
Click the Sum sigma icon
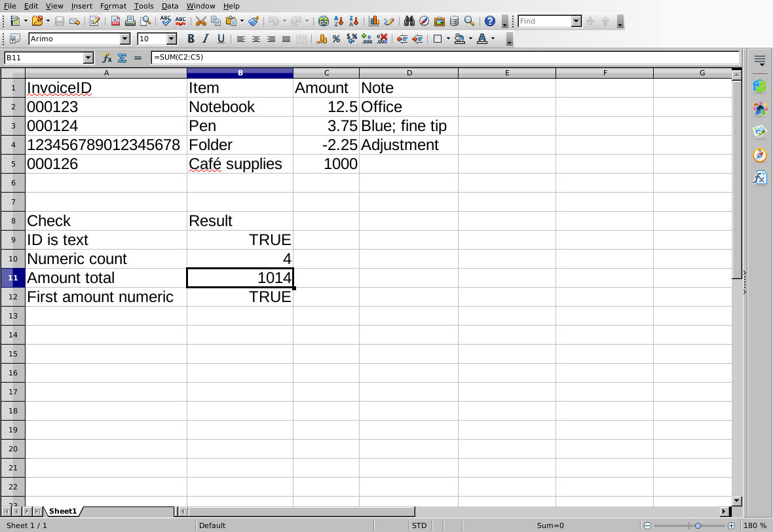point(123,58)
